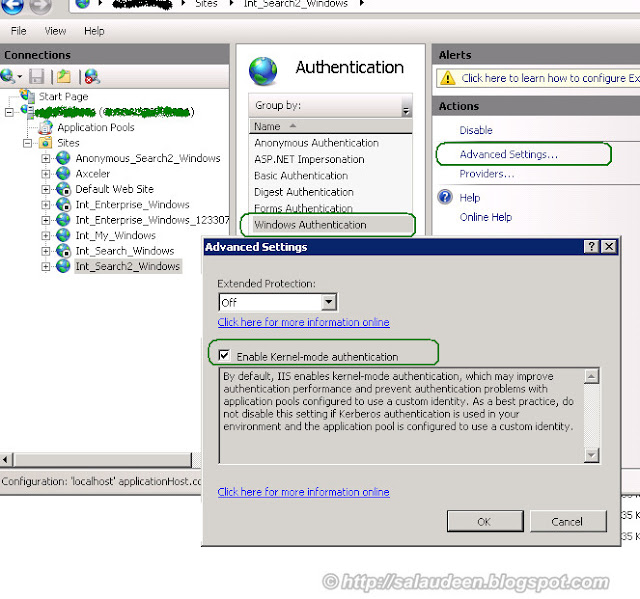Image resolution: width=640 pixels, height=599 pixels.
Task: Collapse the server node in Connections tree
Action: [9, 112]
